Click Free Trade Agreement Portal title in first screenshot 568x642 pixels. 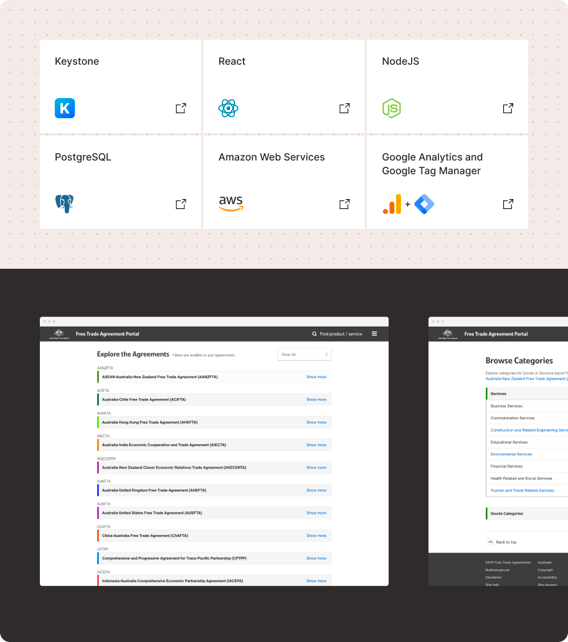click(107, 334)
